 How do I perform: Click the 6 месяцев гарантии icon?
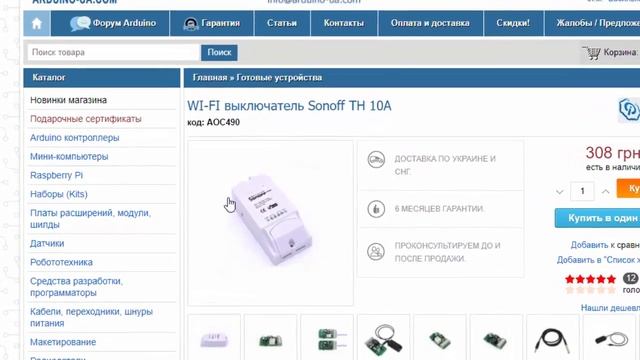376,209
